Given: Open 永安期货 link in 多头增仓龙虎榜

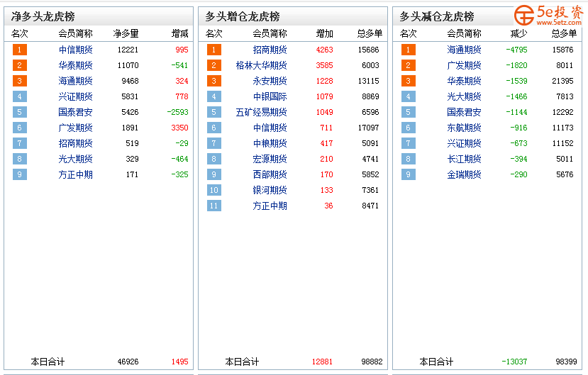Looking at the screenshot, I should [x=270, y=81].
